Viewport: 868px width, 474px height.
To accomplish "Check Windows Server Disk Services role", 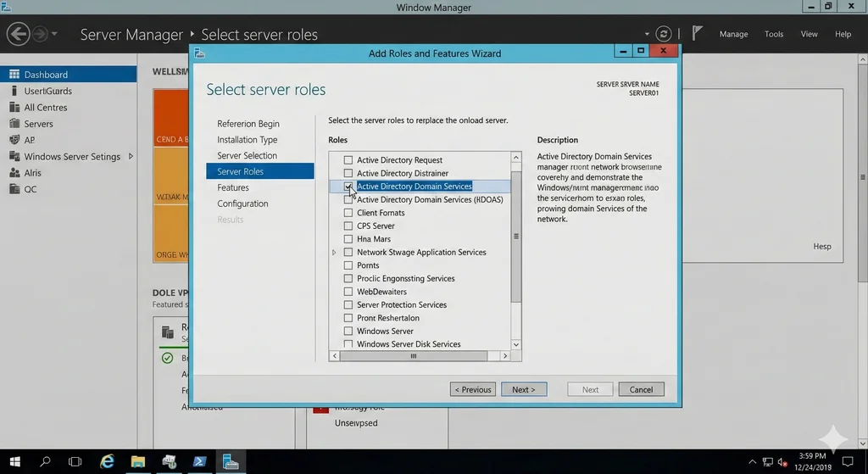I will click(348, 344).
